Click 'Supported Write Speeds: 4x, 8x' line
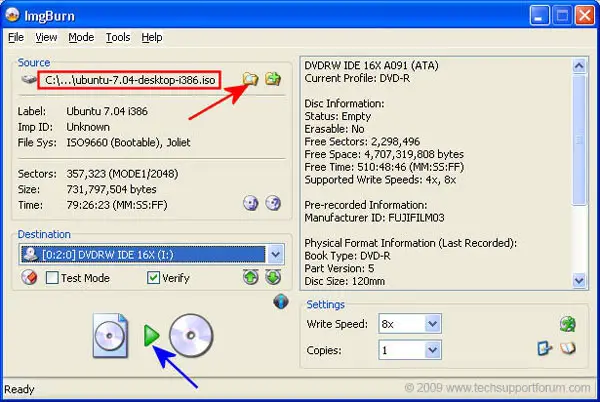The height and width of the screenshot is (402, 600). click(380, 180)
